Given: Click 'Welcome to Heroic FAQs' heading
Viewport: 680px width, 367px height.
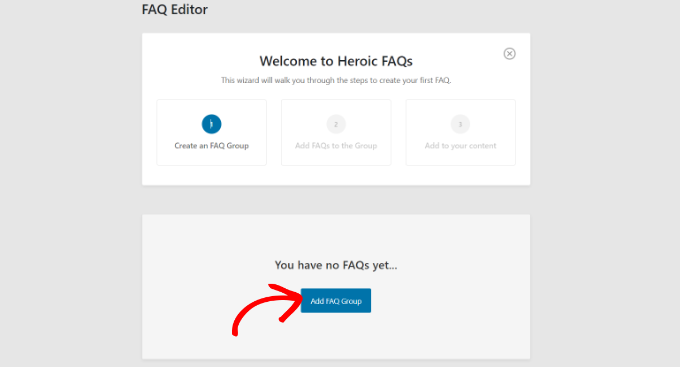Looking at the screenshot, I should (336, 61).
